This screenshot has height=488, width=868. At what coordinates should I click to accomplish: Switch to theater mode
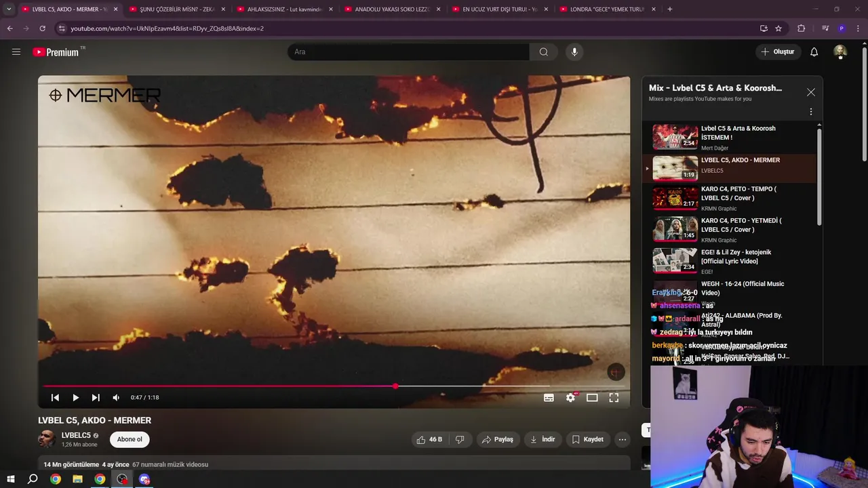(x=592, y=398)
